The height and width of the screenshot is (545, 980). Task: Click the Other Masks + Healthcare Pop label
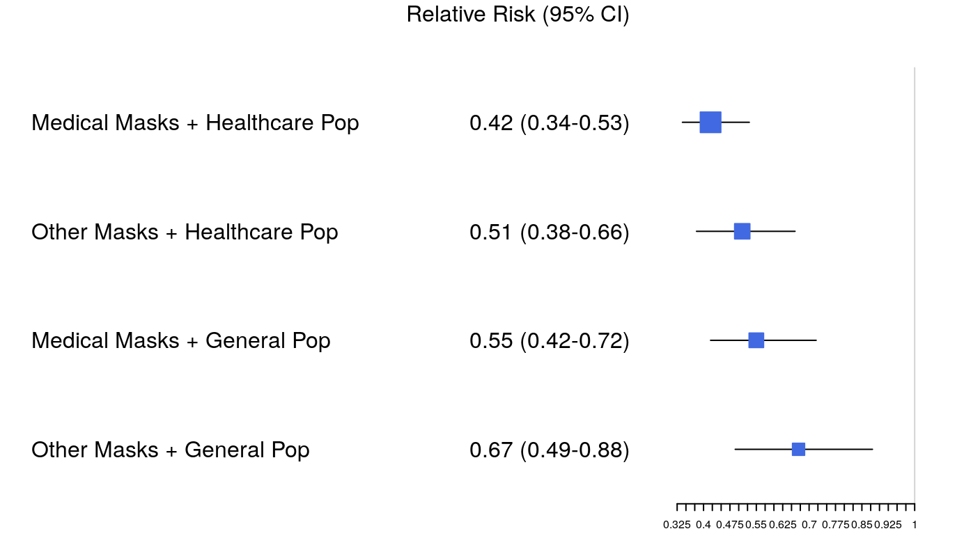pyautogui.click(x=185, y=232)
